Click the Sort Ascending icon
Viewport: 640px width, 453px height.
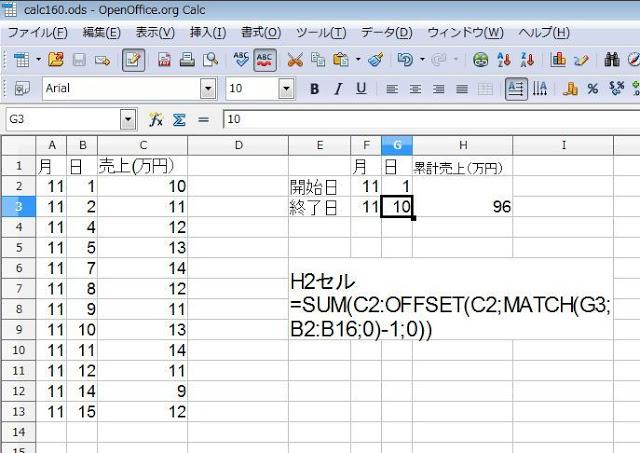click(504, 60)
